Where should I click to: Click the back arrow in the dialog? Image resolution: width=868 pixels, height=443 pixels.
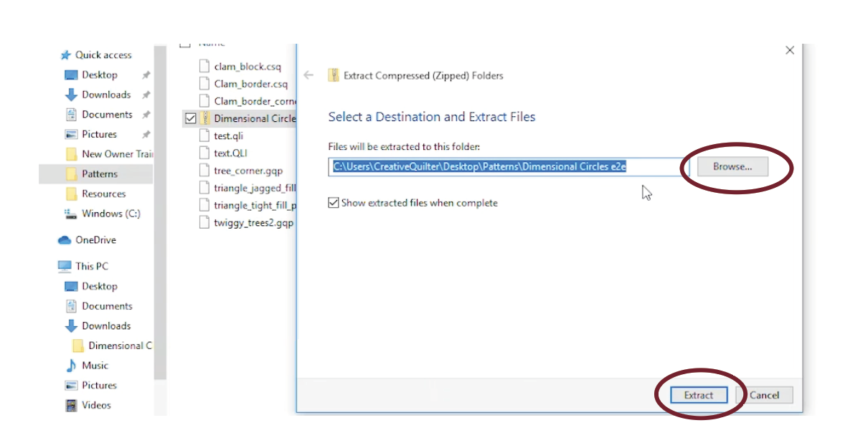coord(308,75)
